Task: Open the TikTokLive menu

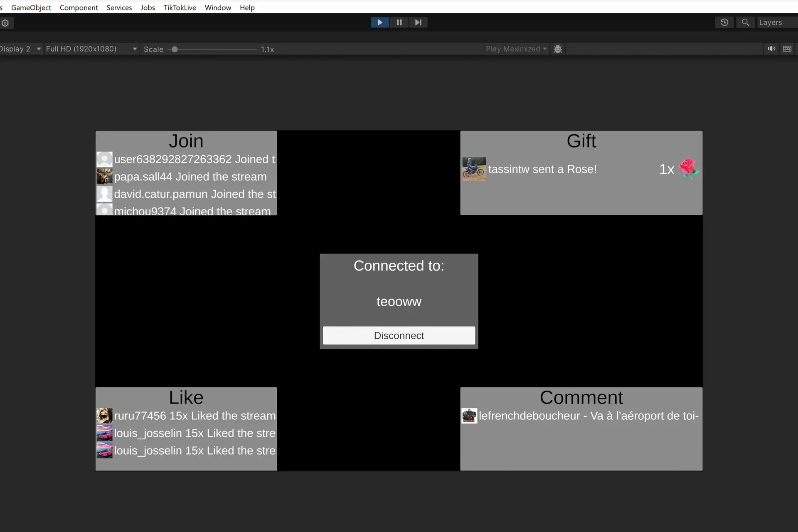Action: (x=180, y=7)
